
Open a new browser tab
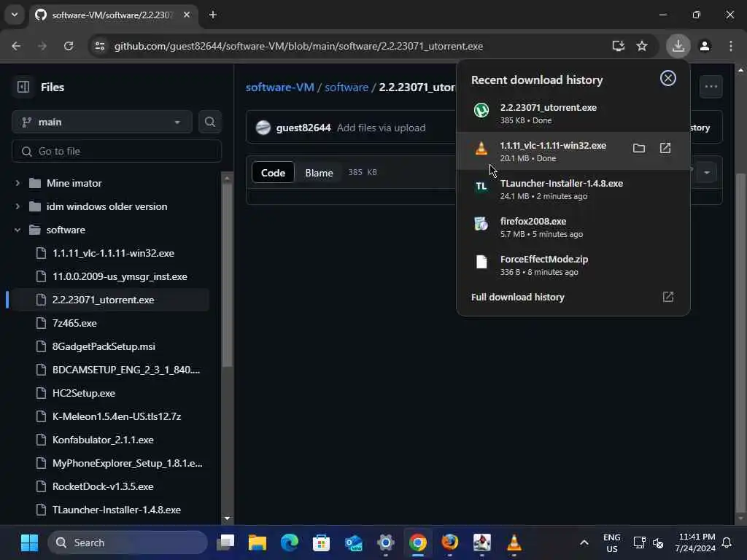click(213, 15)
